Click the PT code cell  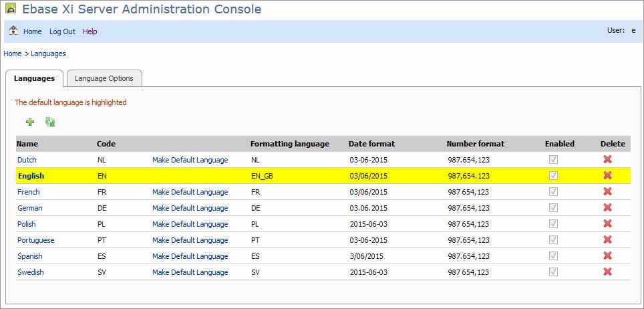[102, 240]
